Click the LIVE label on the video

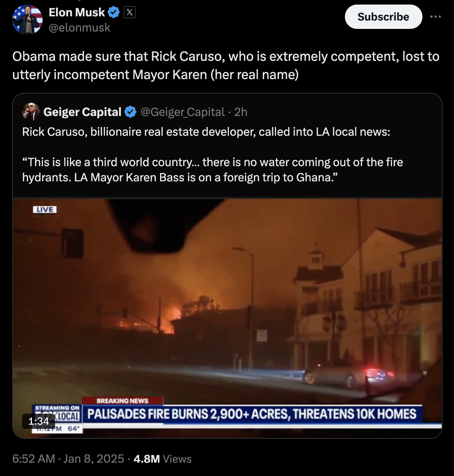[45, 209]
